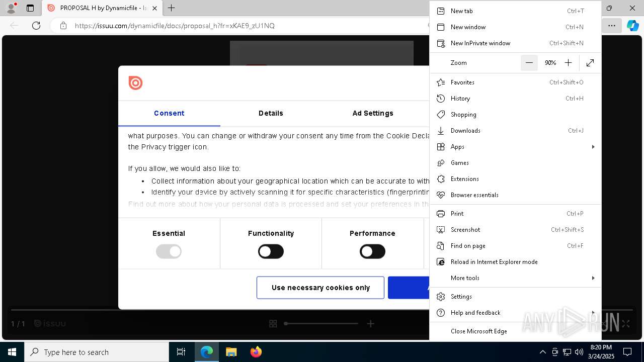The height and width of the screenshot is (362, 644).
Task: Open the notification center icon
Action: pos(627,352)
